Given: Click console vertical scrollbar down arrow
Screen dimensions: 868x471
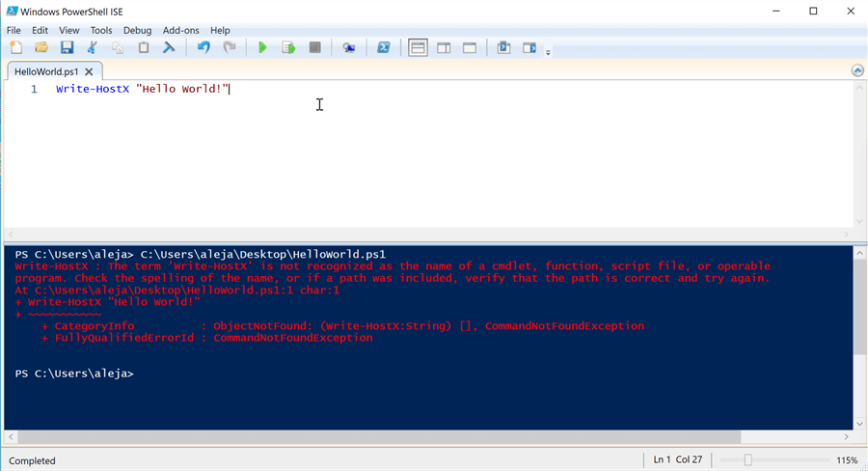Looking at the screenshot, I should [859, 424].
